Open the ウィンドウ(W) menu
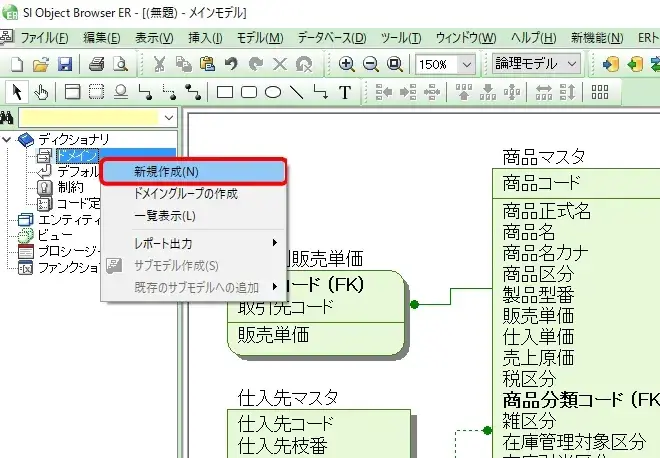This screenshot has width=660, height=458. tap(466, 38)
